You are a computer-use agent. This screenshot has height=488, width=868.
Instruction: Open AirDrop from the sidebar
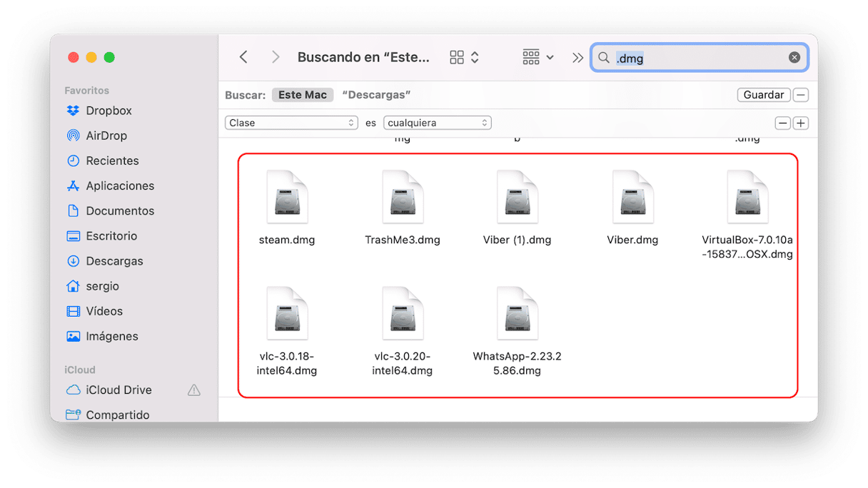point(73,136)
